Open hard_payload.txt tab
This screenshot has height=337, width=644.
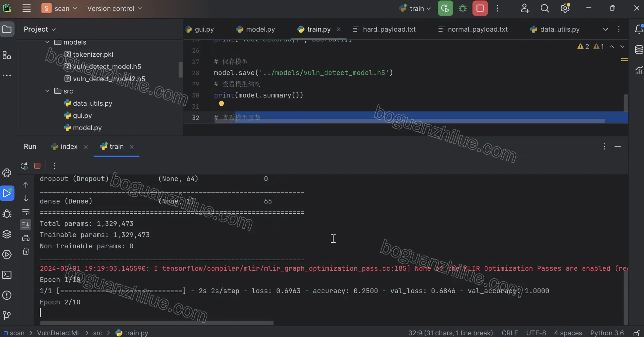[384, 29]
